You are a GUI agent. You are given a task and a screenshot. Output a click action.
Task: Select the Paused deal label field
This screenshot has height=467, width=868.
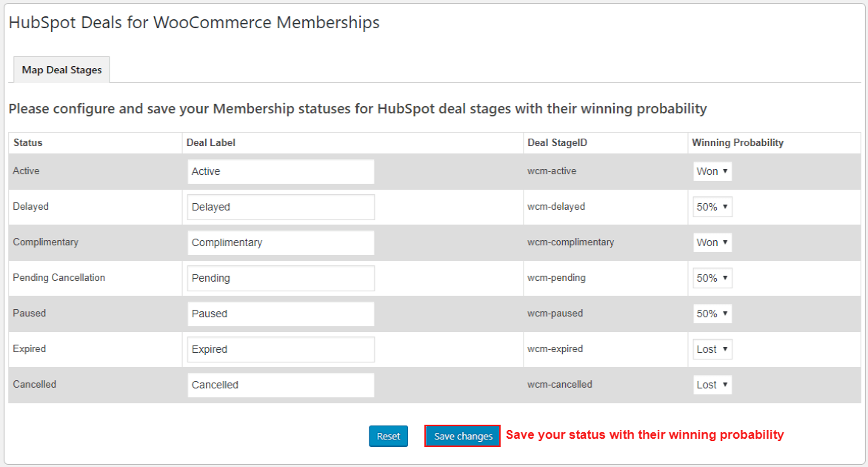pyautogui.click(x=281, y=314)
